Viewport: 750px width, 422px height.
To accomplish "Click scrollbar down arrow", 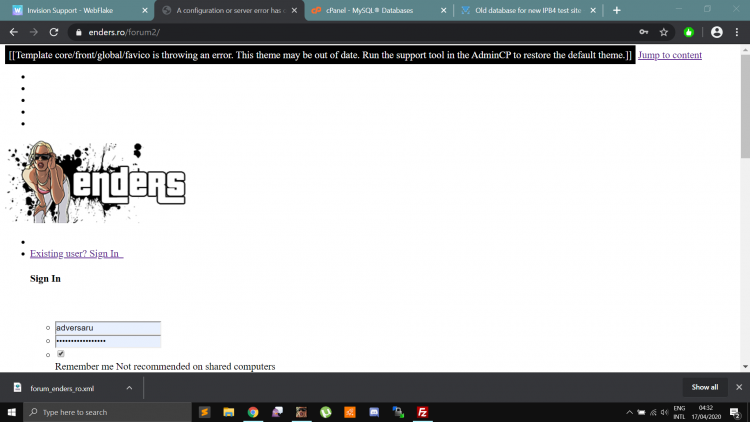I will 745,366.
